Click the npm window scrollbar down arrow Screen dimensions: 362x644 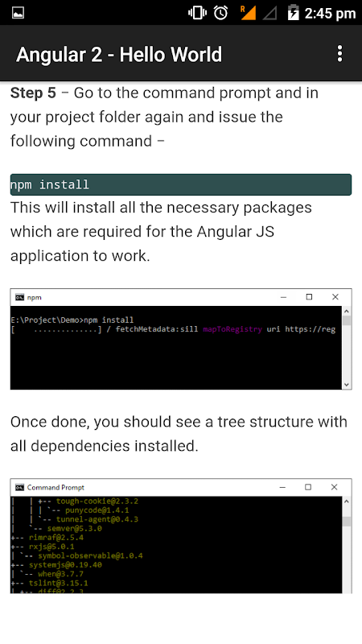point(347,385)
